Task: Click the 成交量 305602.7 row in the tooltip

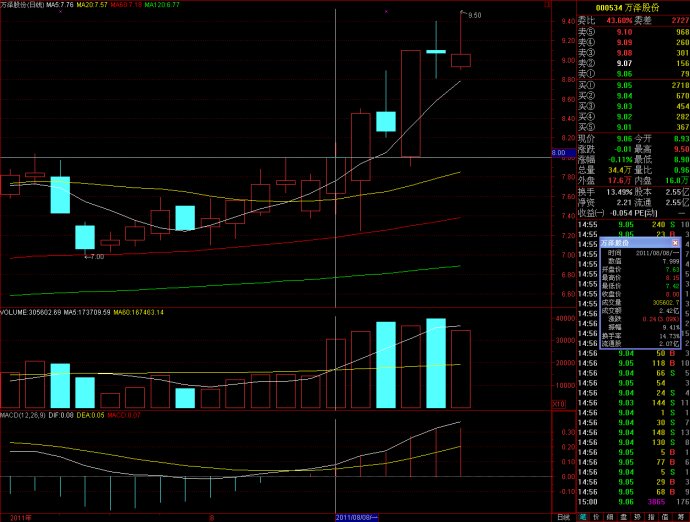Action: (x=640, y=302)
